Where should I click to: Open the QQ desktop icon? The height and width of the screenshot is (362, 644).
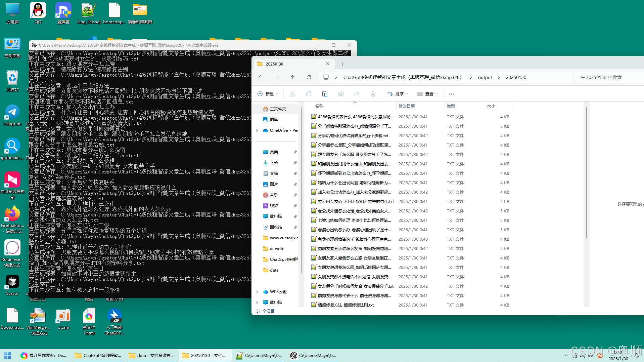pos(38,13)
